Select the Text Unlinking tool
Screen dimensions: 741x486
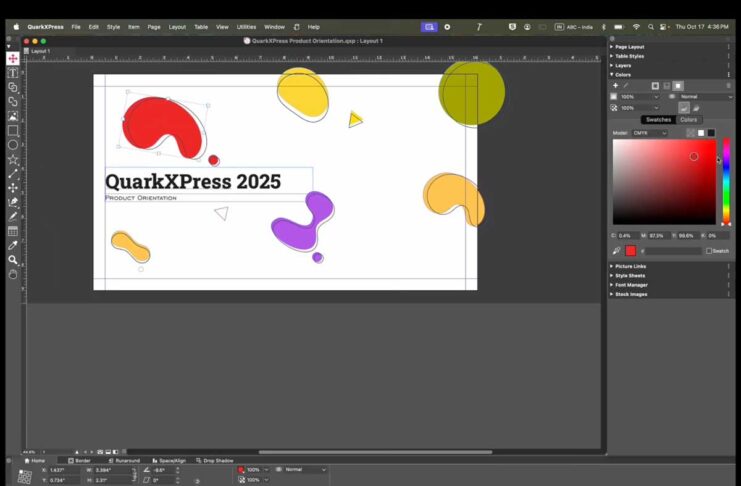pos(13,101)
